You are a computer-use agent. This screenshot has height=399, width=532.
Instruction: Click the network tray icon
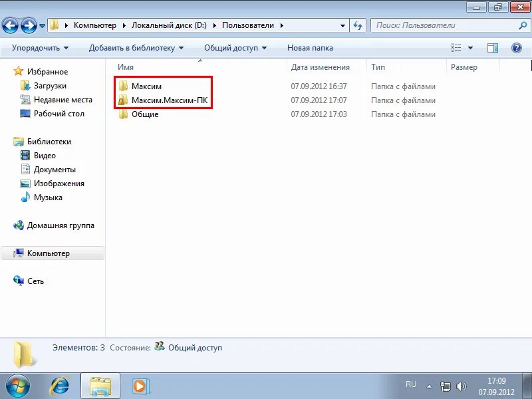pos(445,386)
